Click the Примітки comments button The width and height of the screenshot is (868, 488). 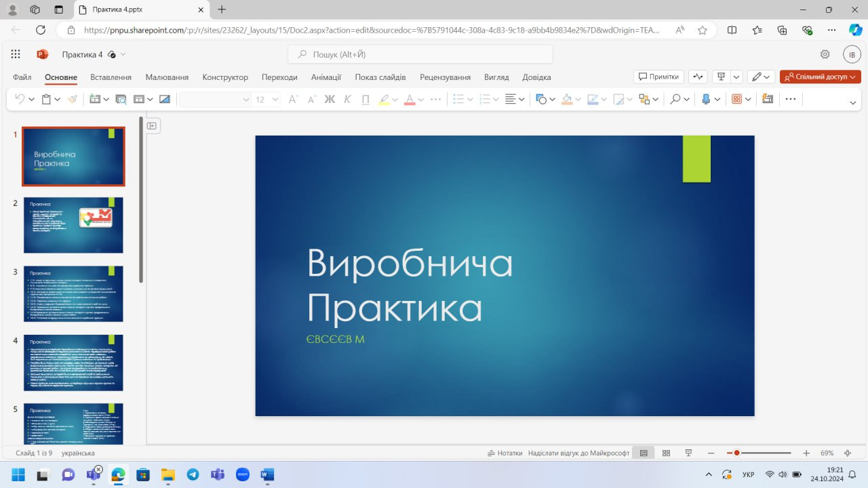(x=658, y=77)
